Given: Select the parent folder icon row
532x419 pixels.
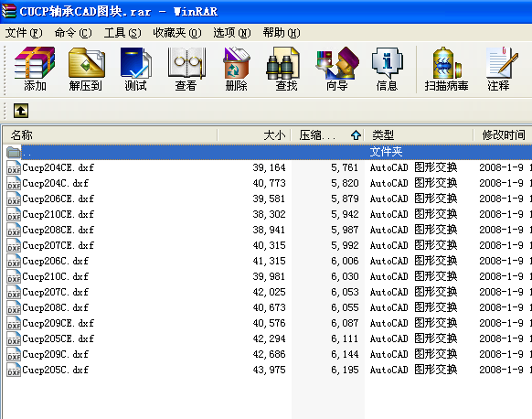Looking at the screenshot, I should 14,152.
